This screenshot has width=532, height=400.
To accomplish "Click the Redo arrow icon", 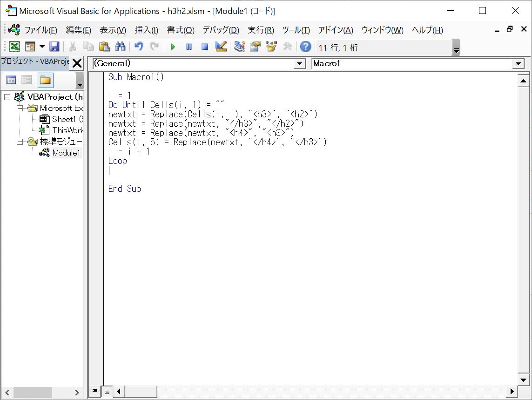I will pos(155,47).
